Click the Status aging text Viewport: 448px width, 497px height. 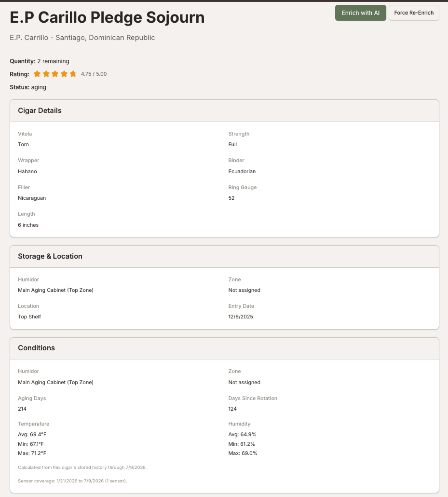tap(28, 87)
